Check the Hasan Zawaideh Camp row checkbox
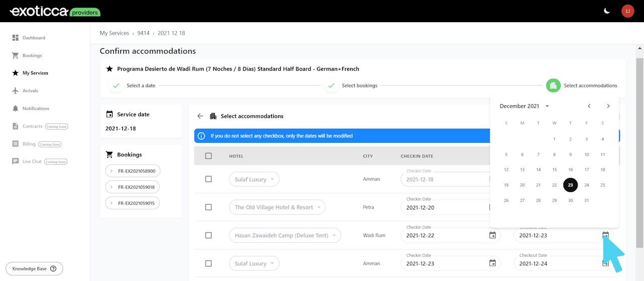644x281 pixels. coord(209,235)
